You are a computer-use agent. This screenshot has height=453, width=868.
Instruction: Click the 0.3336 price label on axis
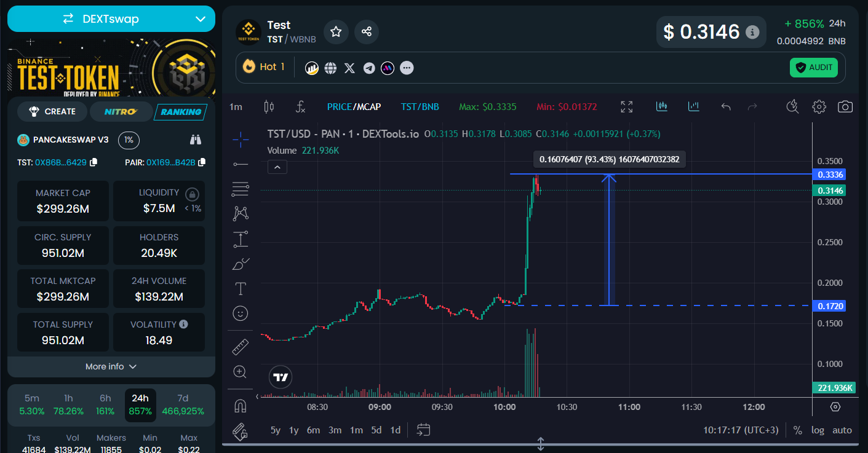coord(830,175)
